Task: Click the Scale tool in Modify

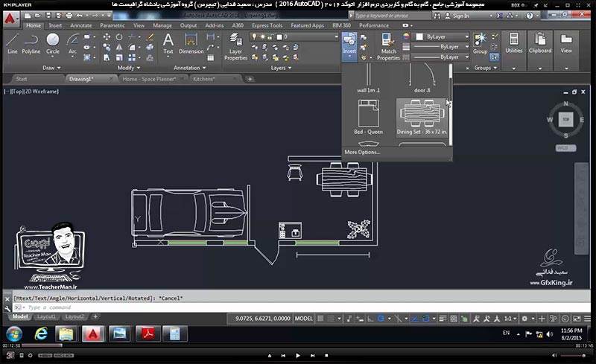Action: click(119, 58)
